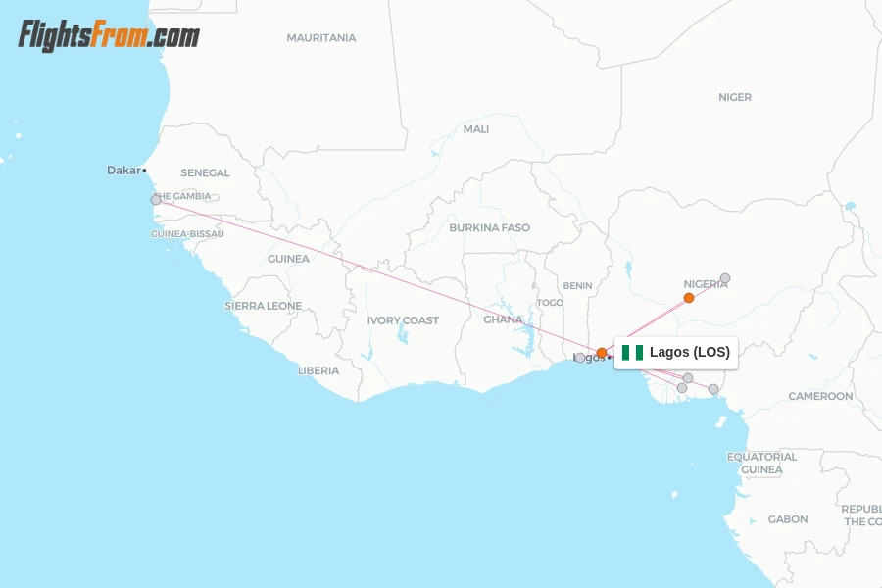Click the TOGO country label
882x588 pixels.
550,303
